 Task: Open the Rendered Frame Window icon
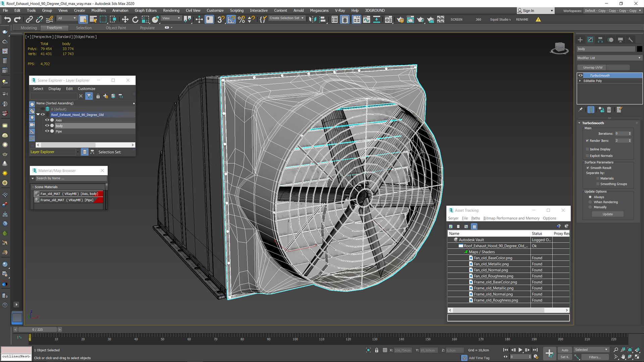click(410, 19)
